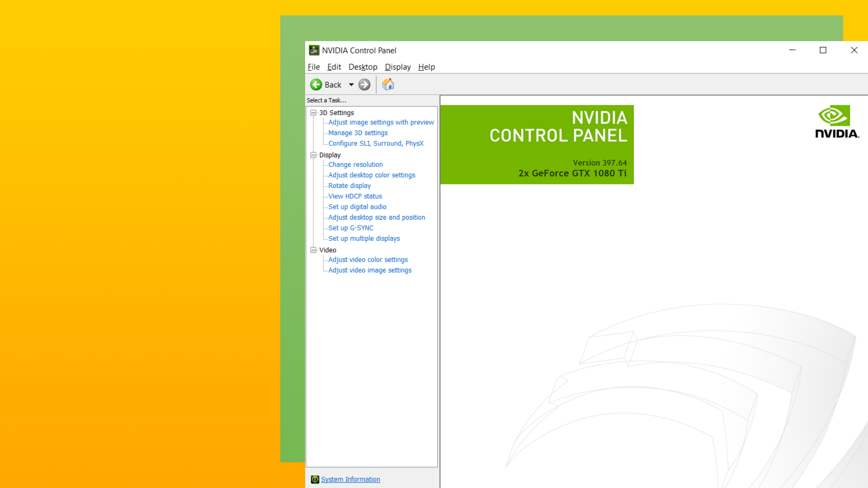Open Change resolution
The width and height of the screenshot is (868, 488).
[x=355, y=164]
